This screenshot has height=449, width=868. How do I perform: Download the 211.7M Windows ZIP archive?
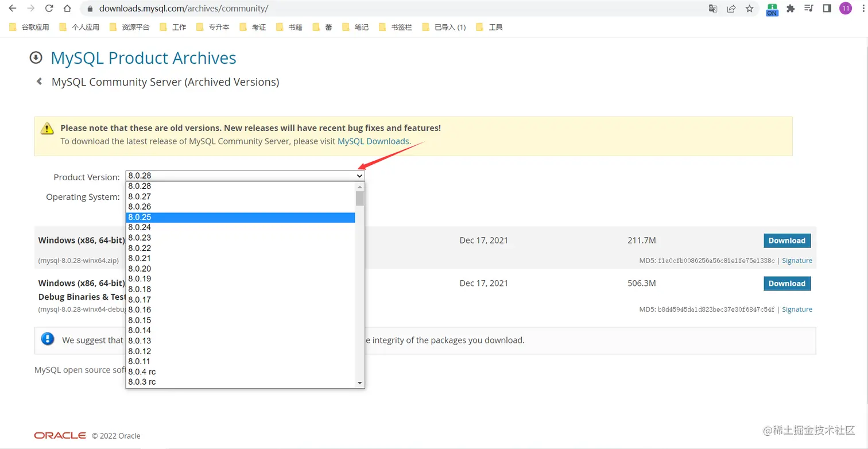pyautogui.click(x=787, y=241)
